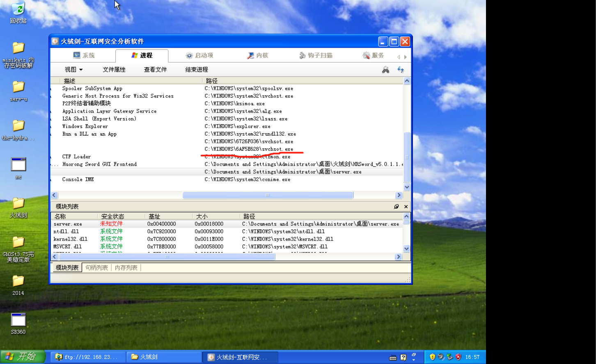Select the serv-u folder on desktop
Image resolution: width=596 pixels, height=364 pixels.
click(18, 91)
